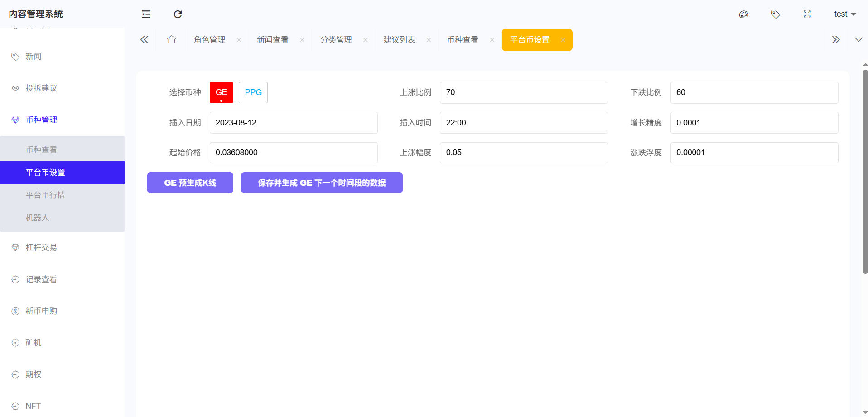Screen dimensions: 868x417
Task: Go to the home tab icon
Action: 171,40
